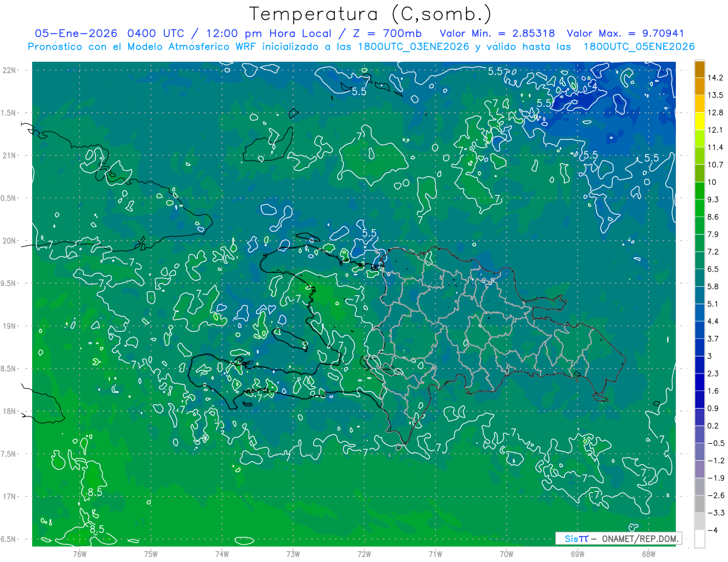Click "Modelo Atmosferico WRF" in subtitle

[194, 47]
